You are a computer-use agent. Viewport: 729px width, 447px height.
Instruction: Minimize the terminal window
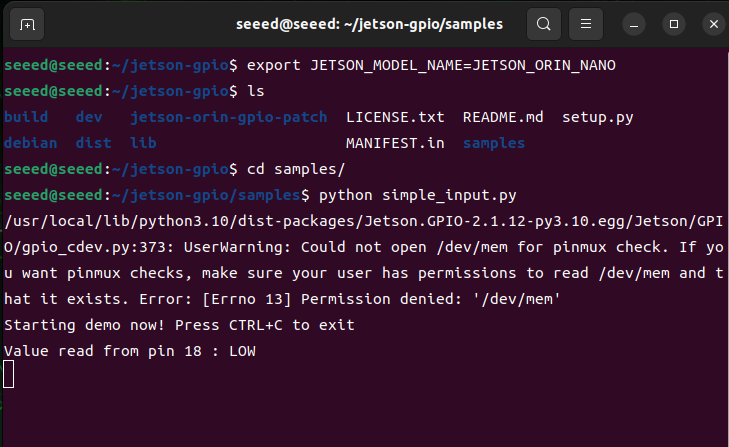point(634,24)
